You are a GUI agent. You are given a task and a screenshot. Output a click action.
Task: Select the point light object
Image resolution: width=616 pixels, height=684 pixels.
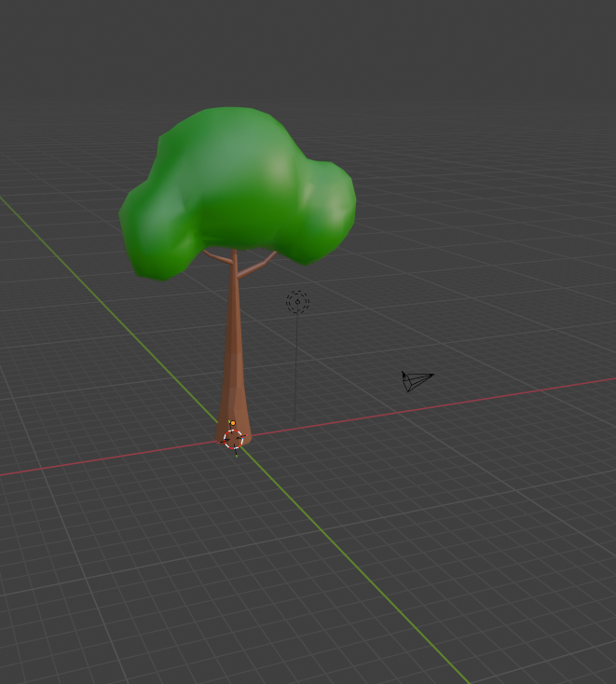point(297,302)
